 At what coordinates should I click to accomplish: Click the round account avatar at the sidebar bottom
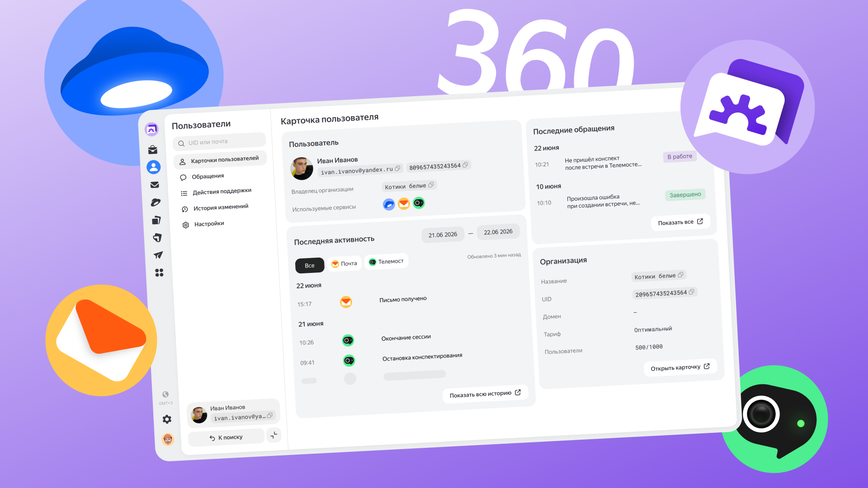pyautogui.click(x=168, y=439)
